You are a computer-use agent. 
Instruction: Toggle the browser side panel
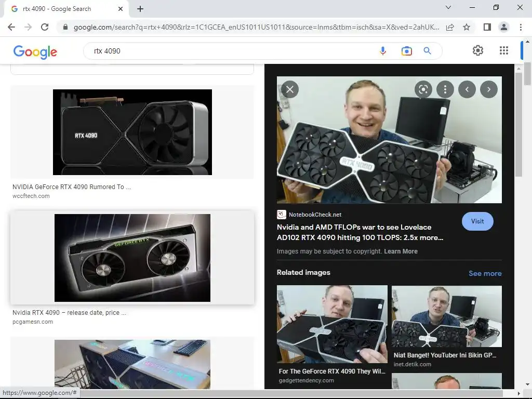487,27
